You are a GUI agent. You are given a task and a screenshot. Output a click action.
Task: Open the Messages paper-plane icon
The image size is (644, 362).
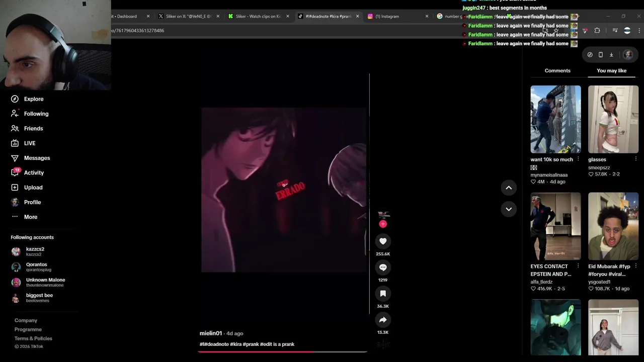pos(15,158)
